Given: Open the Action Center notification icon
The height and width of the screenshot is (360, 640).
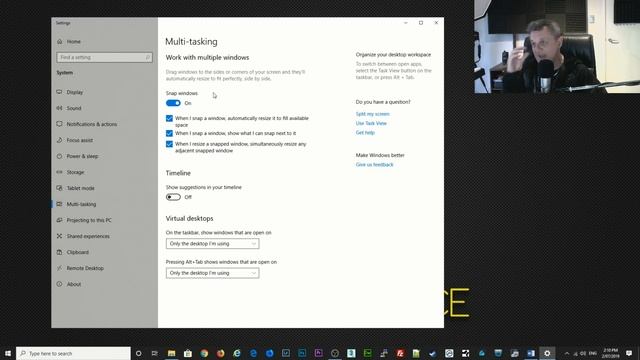Looking at the screenshot, I should point(629,353).
